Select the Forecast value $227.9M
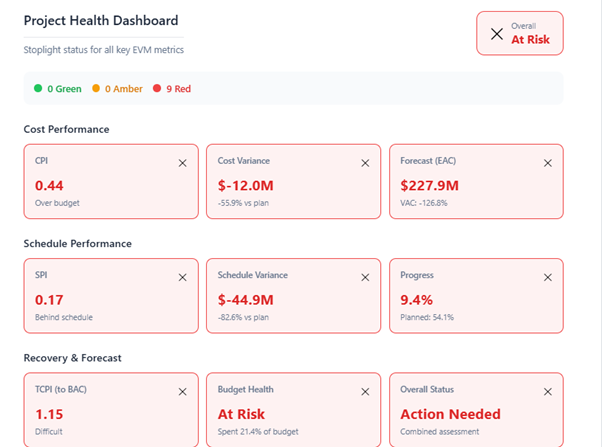Screen dimensions: 602x447 pos(429,185)
